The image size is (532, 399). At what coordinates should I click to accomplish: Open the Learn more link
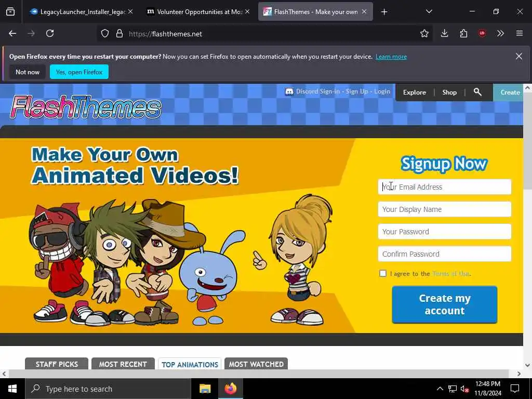[x=391, y=57]
